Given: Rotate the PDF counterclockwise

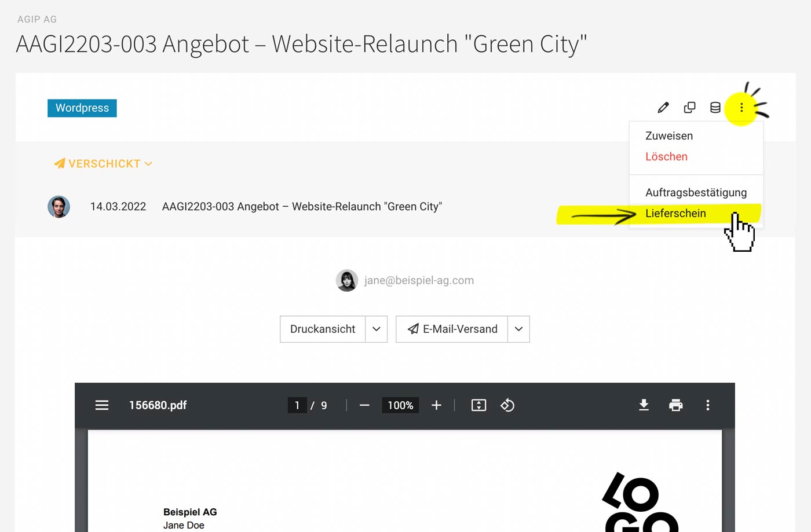Looking at the screenshot, I should click(x=507, y=405).
